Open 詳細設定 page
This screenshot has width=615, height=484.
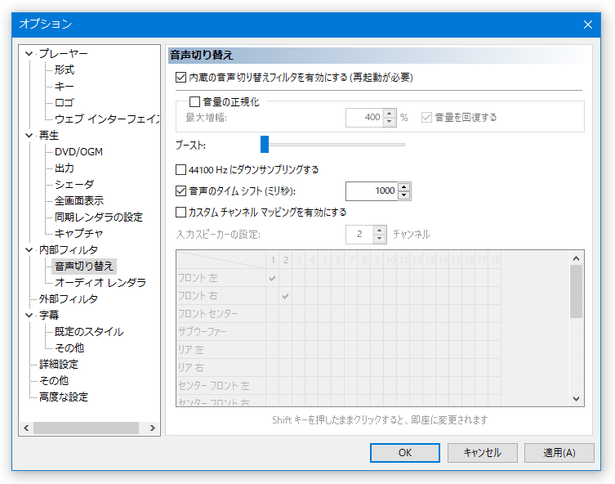(x=58, y=364)
